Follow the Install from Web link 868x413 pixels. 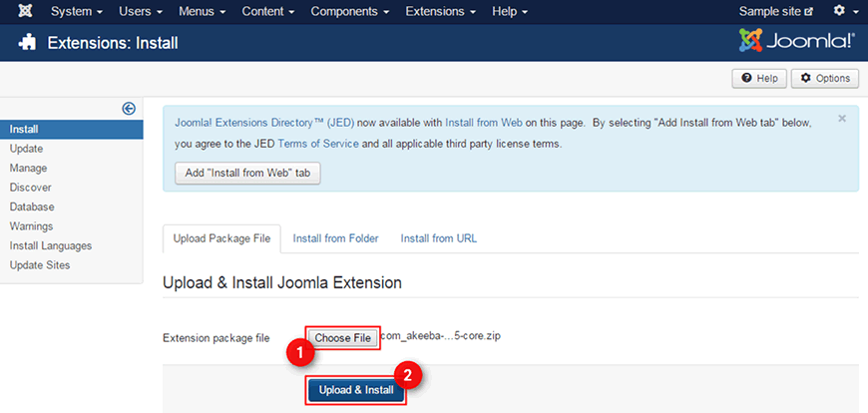[x=484, y=124]
